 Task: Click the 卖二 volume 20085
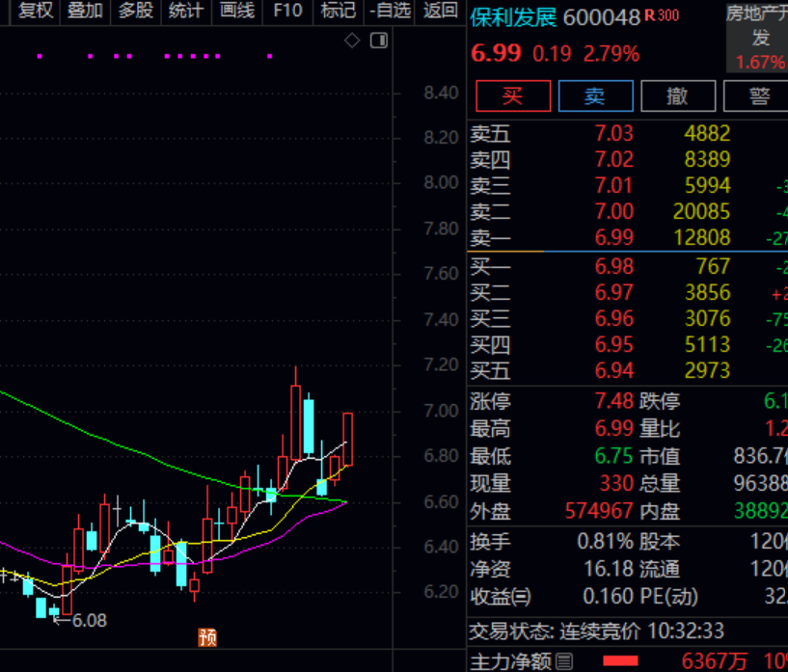701,211
